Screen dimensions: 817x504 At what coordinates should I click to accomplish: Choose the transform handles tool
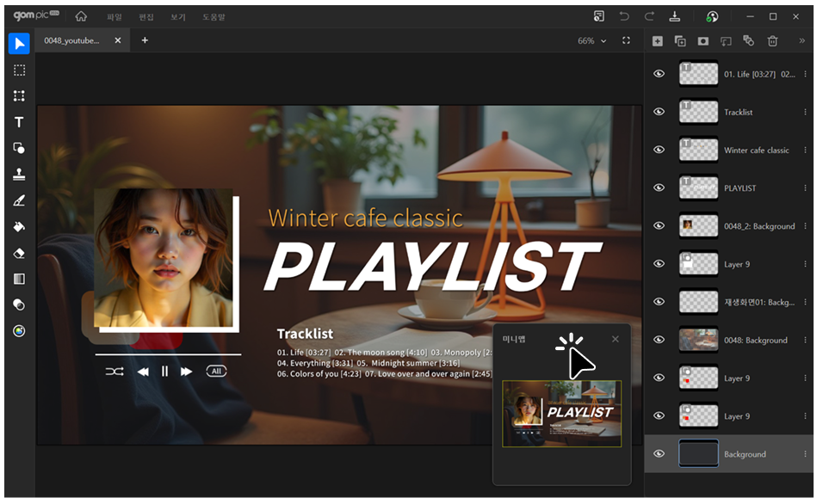tap(19, 95)
